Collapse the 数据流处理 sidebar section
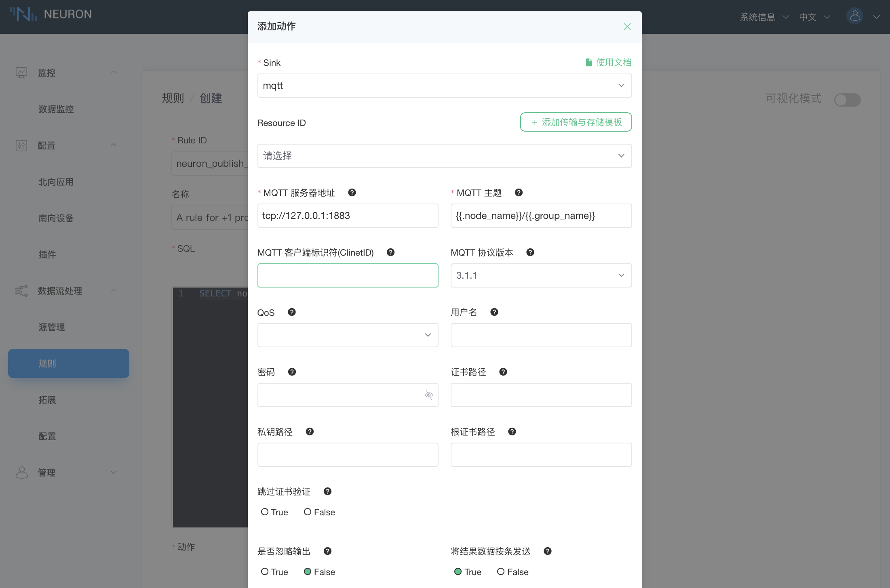 click(x=114, y=291)
